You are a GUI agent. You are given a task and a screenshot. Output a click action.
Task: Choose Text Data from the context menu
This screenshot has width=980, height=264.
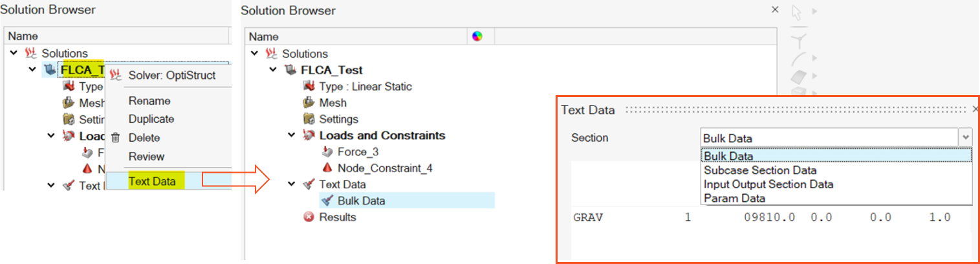tap(152, 181)
